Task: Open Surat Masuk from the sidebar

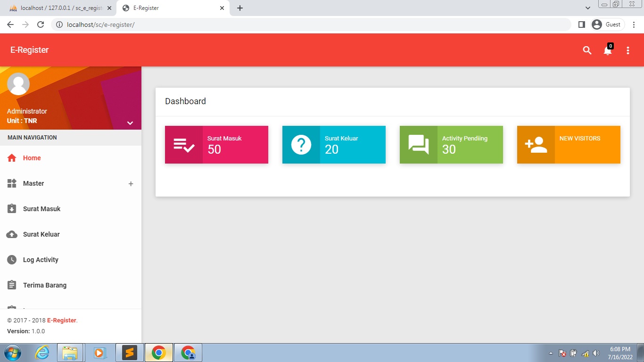Action: coord(41,209)
